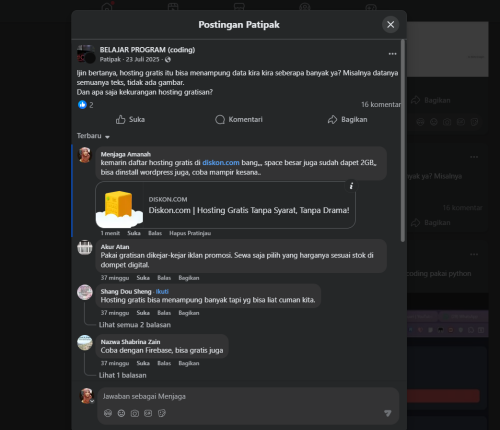Open the post options three-dot menu
This screenshot has height=430, width=500.
pyautogui.click(x=392, y=54)
